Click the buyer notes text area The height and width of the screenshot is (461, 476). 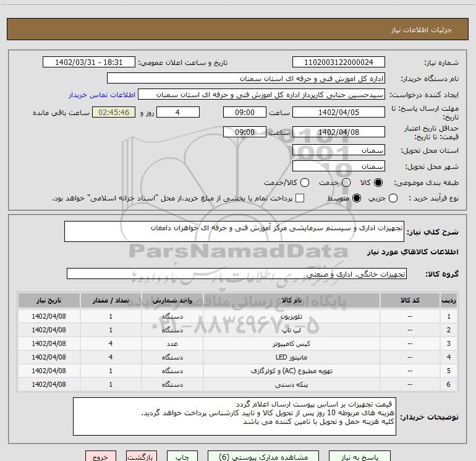(234, 416)
